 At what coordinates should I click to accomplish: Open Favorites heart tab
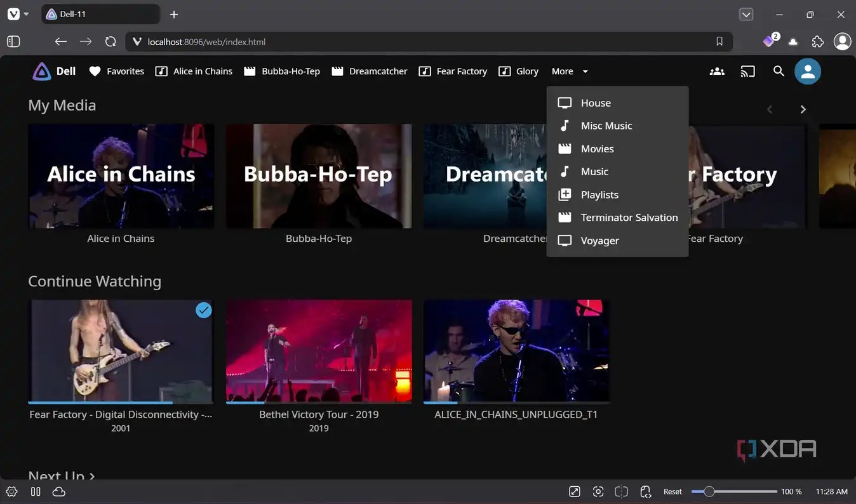point(116,71)
